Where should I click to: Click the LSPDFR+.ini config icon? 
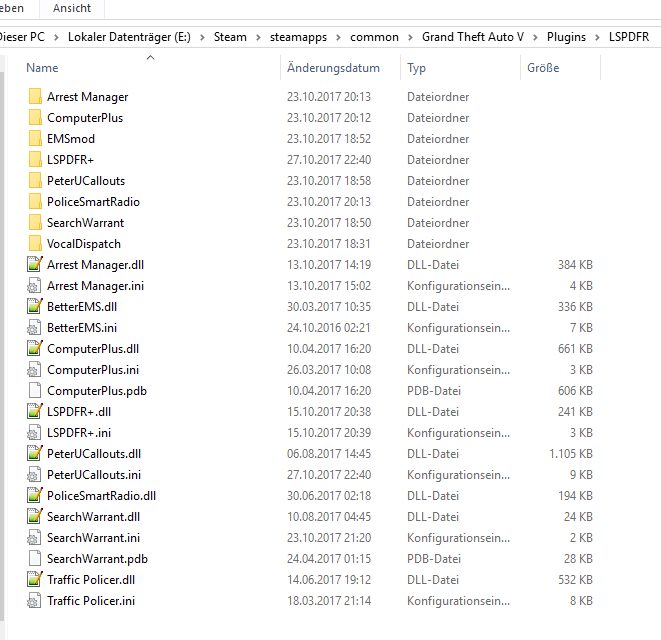pos(35,433)
